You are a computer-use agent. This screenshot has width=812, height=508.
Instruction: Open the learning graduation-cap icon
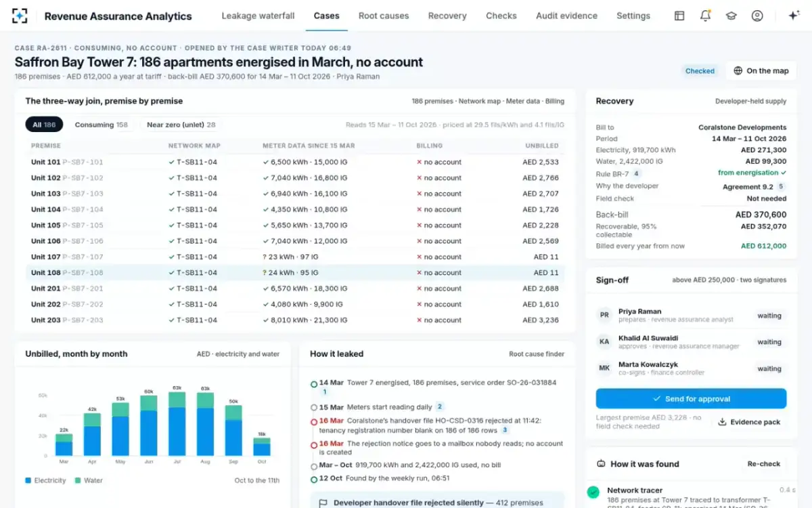[x=731, y=16]
